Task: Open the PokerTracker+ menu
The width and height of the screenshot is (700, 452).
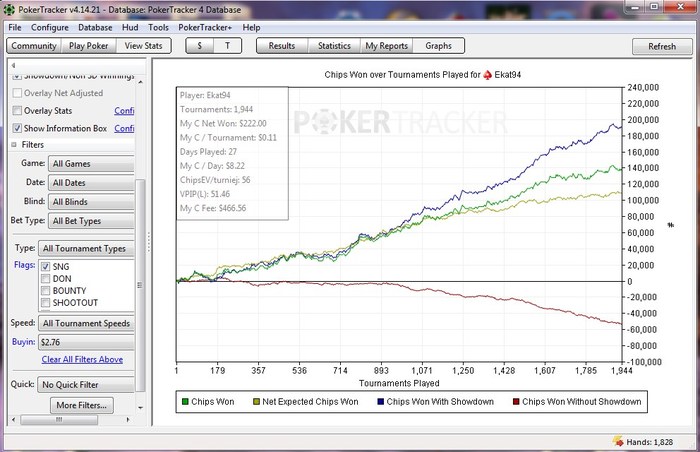Action: pos(205,27)
